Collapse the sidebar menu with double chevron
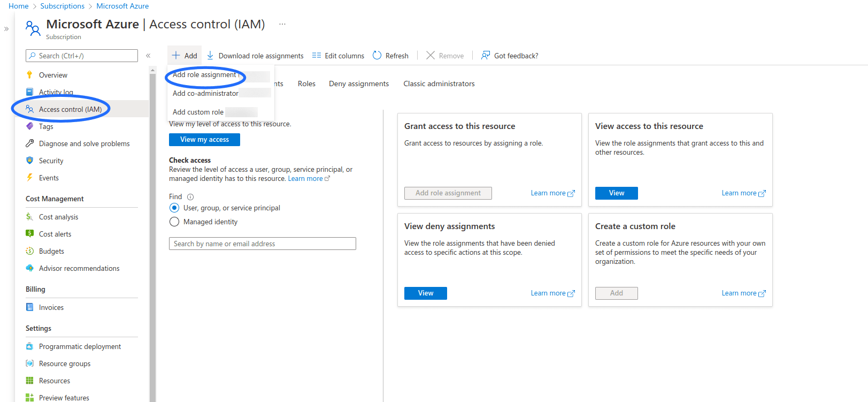Screen dimensions: 868x402 (x=148, y=56)
